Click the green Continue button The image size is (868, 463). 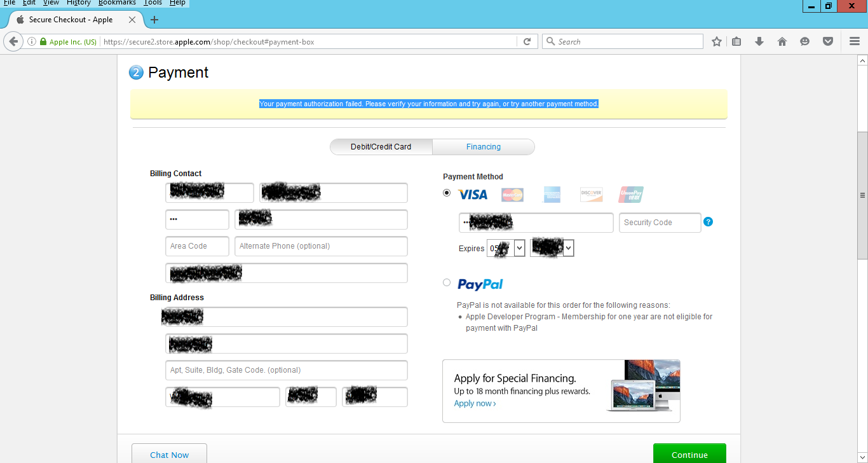[689, 453]
